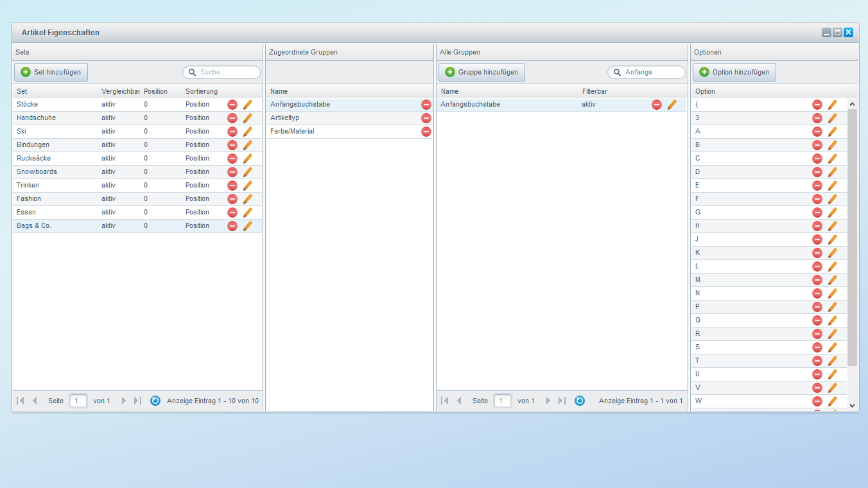Screen dimensions: 868x488
Task: Go to previous page of Sets
Action: [x=35, y=401]
